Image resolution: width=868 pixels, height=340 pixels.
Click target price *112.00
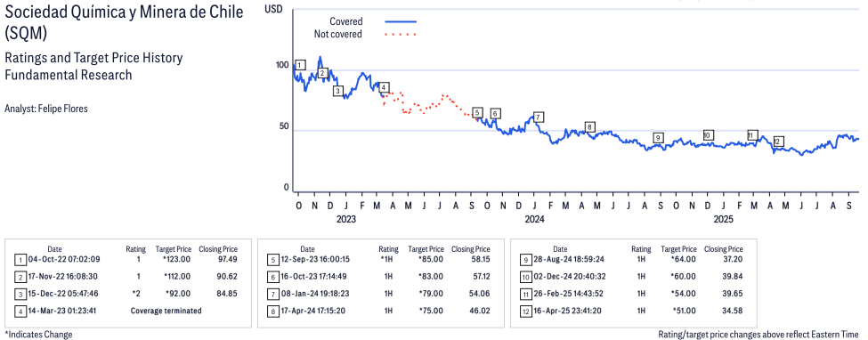177,276
